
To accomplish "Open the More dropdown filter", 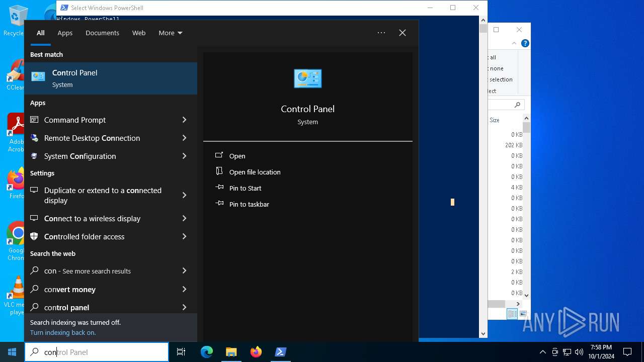I will pyautogui.click(x=170, y=33).
